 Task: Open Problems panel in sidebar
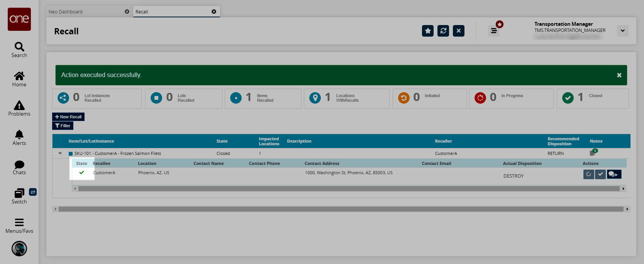click(x=19, y=108)
